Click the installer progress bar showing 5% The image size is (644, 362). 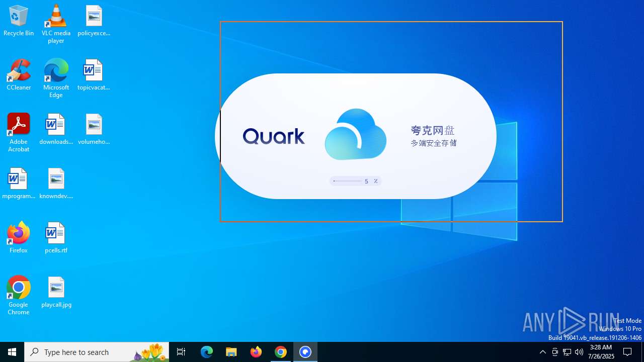(x=355, y=181)
